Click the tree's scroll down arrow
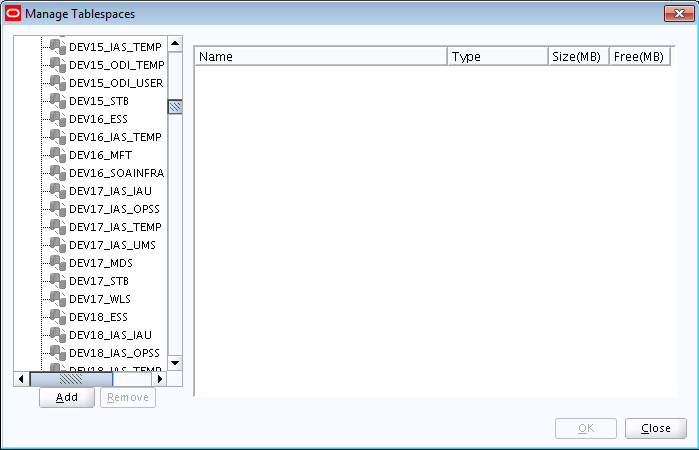This screenshot has width=699, height=450. pos(175,363)
